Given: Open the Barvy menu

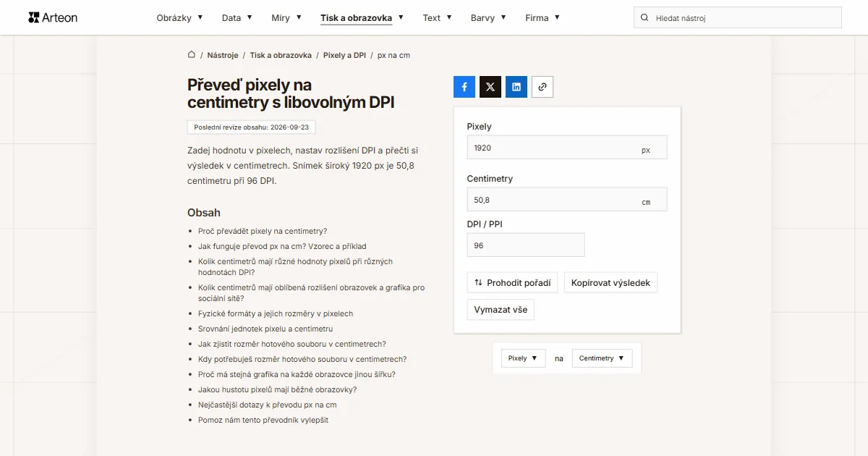Looking at the screenshot, I should (488, 17).
